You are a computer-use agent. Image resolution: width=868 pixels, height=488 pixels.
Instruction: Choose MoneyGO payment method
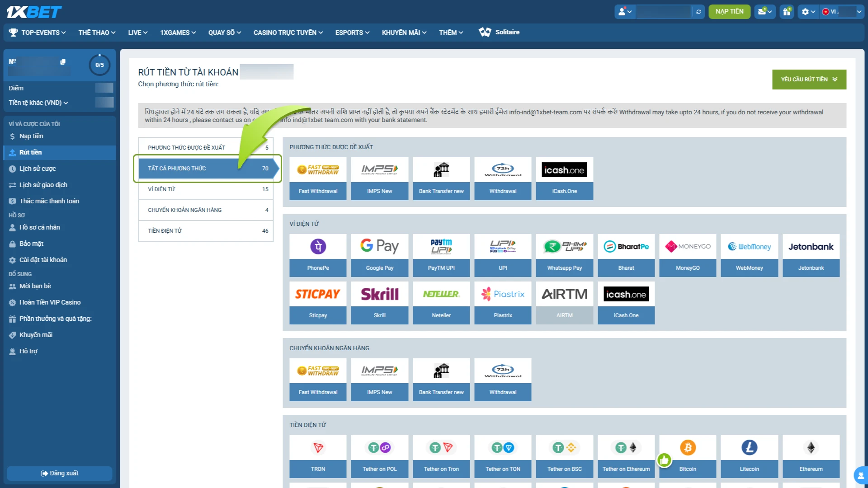coord(688,255)
